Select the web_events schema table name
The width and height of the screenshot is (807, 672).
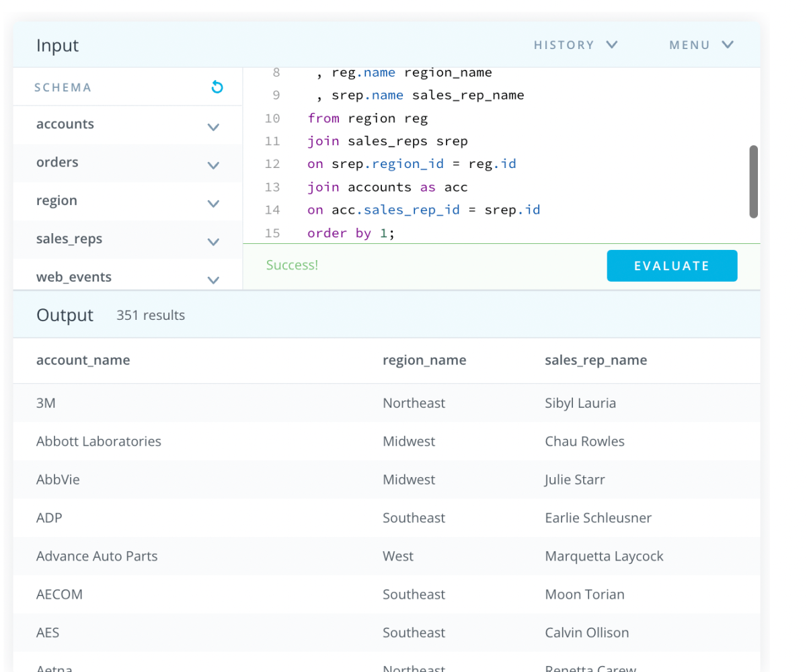[74, 278]
